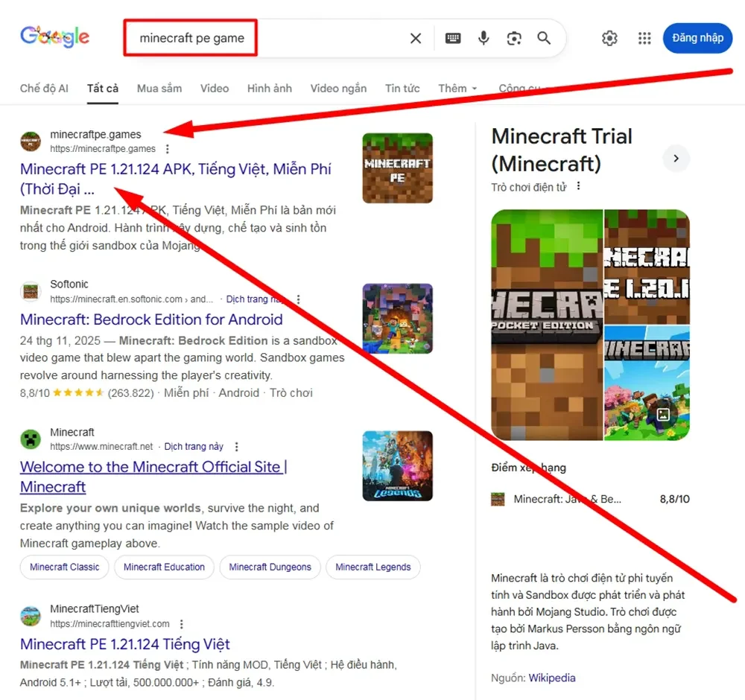The image size is (745, 700).
Task: Click the Softonic site favicon
Action: coord(31,291)
